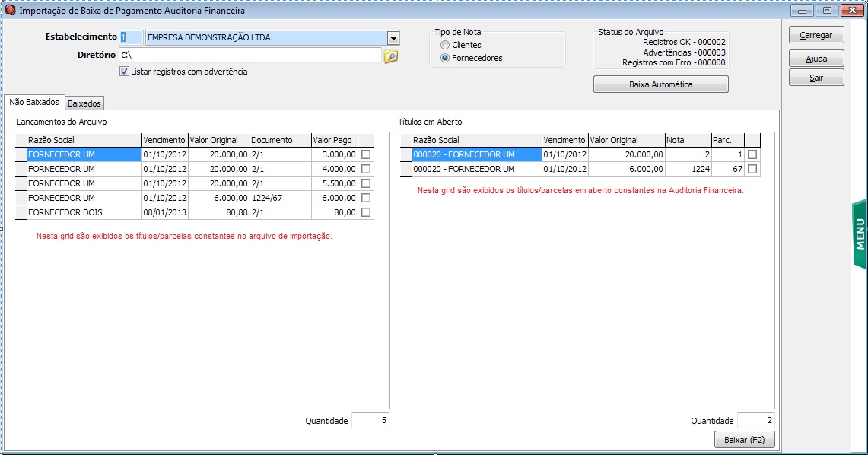The height and width of the screenshot is (455, 868).
Task: Click the Sair button to exit
Action: 816,78
